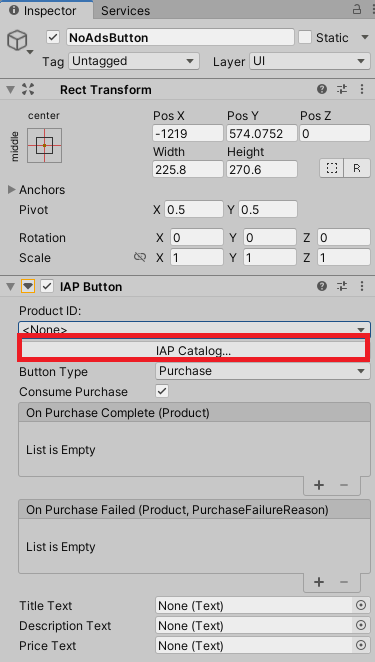The width and height of the screenshot is (375, 662).
Task: Disable the NoAdsButton active checkbox
Action: tap(53, 38)
